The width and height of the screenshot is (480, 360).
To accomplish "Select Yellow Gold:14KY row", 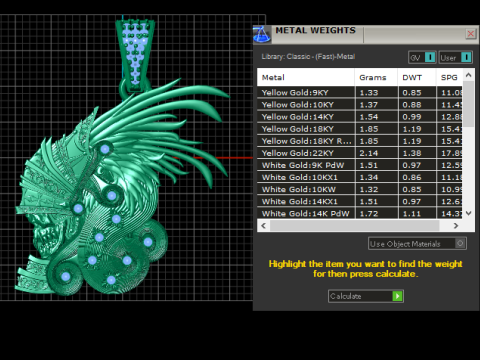I will pyautogui.click(x=360, y=117).
